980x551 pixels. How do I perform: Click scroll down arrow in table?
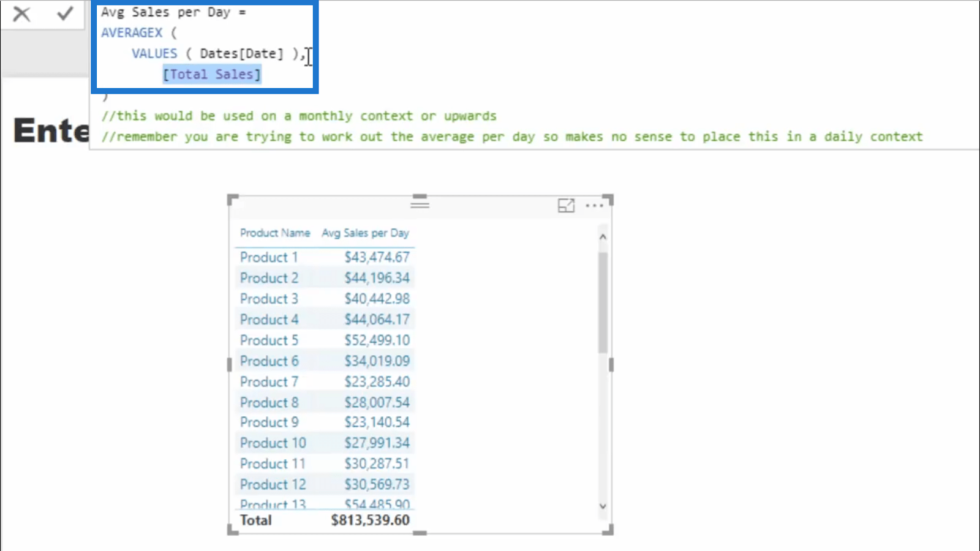(x=603, y=506)
